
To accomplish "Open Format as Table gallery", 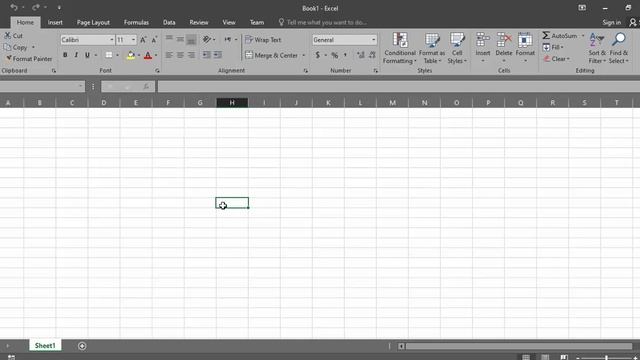I will point(432,48).
